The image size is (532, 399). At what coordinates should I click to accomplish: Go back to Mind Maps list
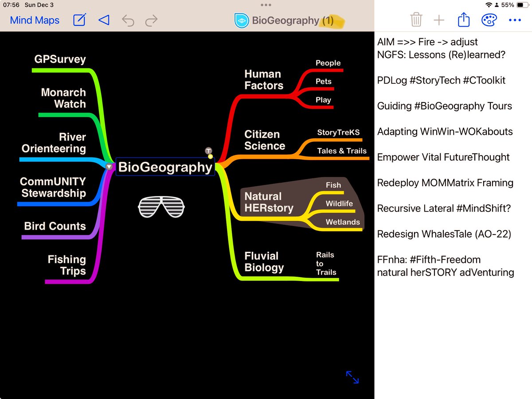click(35, 20)
